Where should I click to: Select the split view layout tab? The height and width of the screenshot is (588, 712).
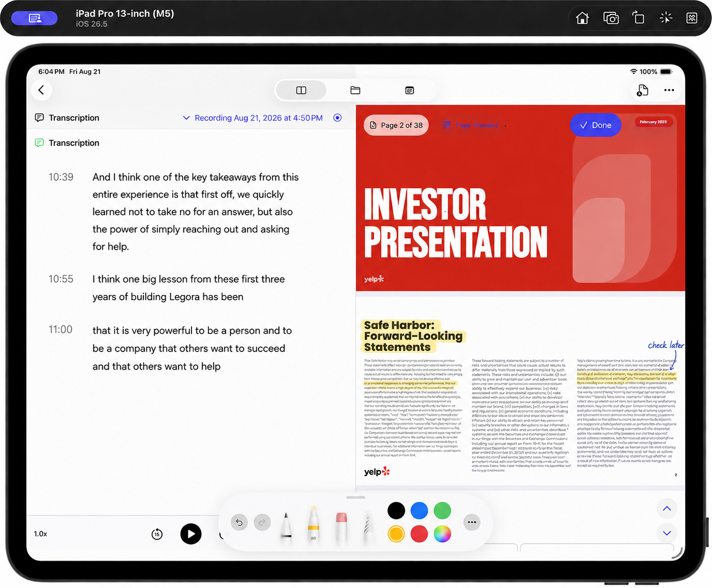pyautogui.click(x=301, y=90)
